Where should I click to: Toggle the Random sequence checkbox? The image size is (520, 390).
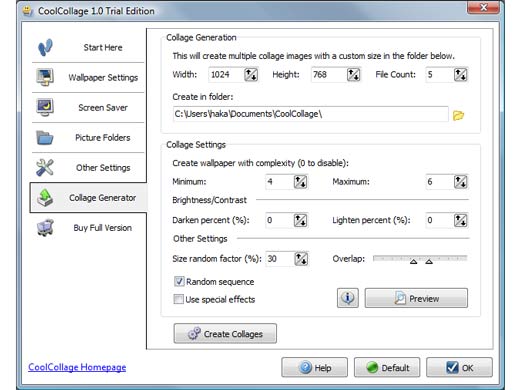(x=179, y=281)
